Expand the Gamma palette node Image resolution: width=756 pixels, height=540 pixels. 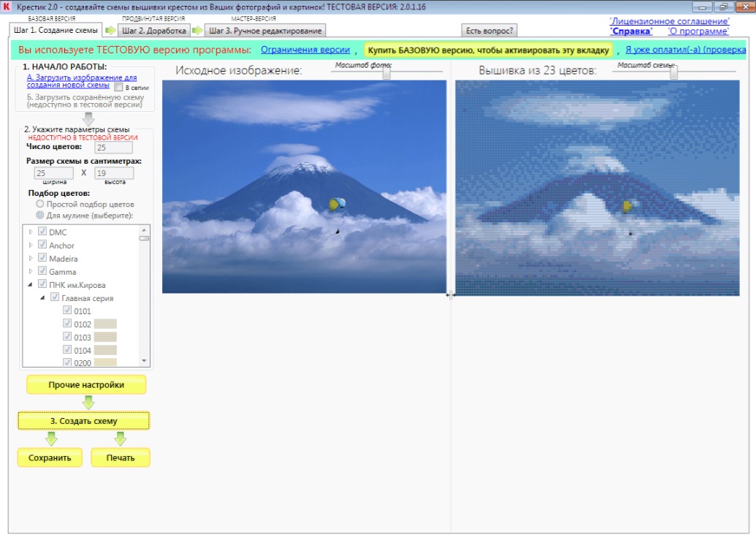click(31, 272)
